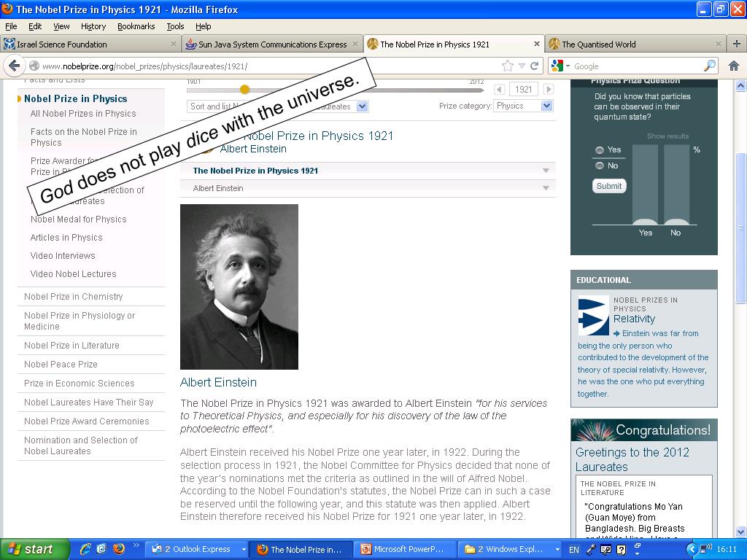Open the Bookmarks menu
This screenshot has width=747, height=560.
click(x=136, y=26)
